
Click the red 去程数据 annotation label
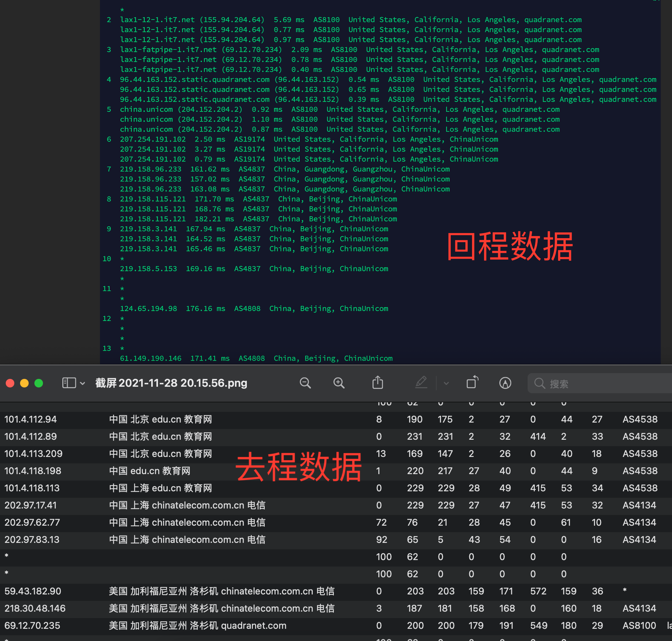tap(298, 467)
